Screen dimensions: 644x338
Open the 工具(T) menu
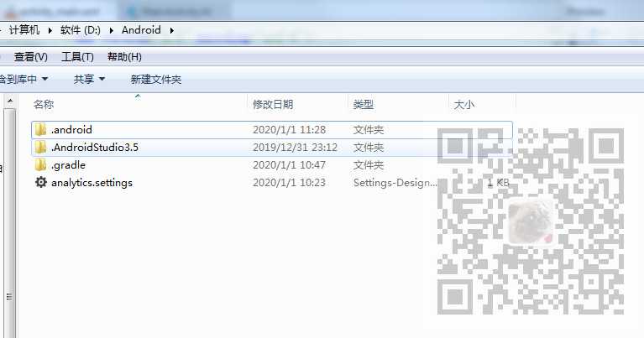pyautogui.click(x=77, y=56)
